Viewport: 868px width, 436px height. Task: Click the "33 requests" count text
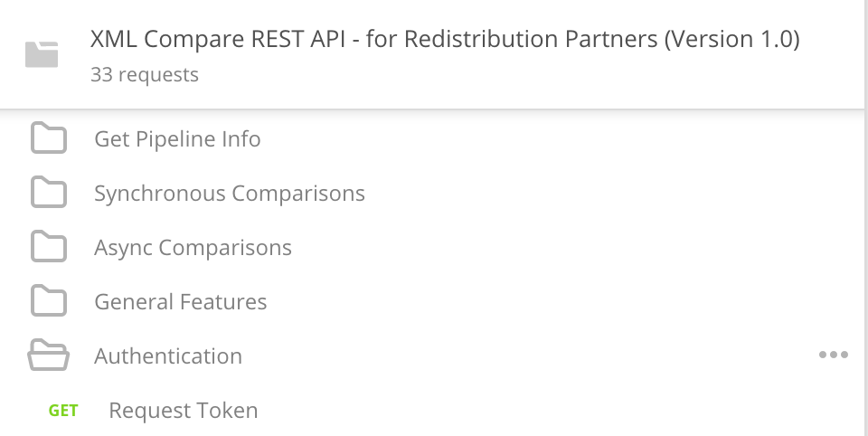point(145,74)
